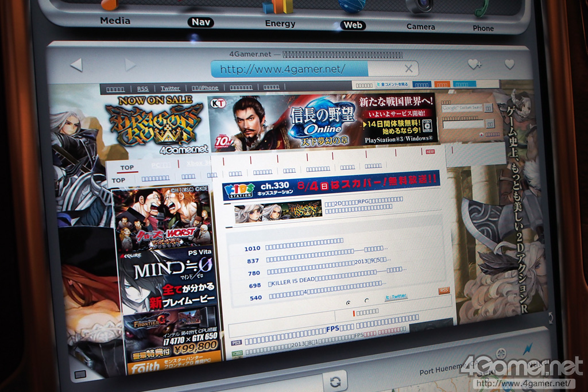Click the Nobunaga's Ambition Online banner ad
Screen dimensions: 588x392
[x=323, y=121]
